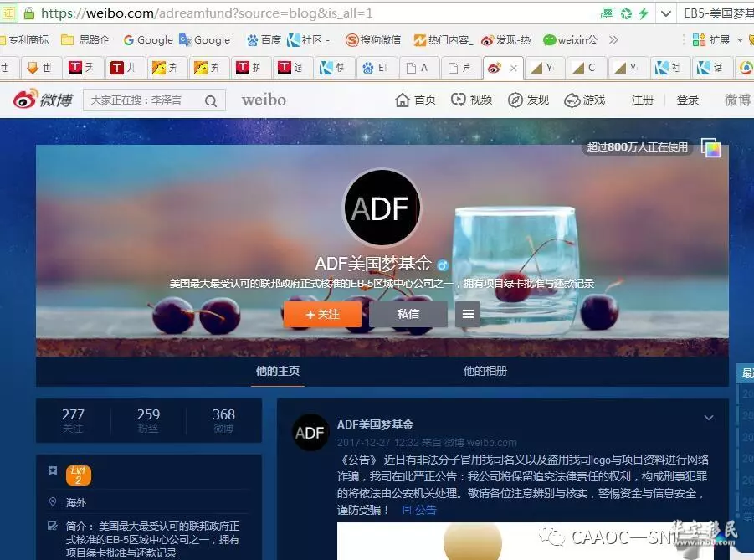Click the location pin icon beside 海外
Viewport: 754px width, 560px height.
53,501
